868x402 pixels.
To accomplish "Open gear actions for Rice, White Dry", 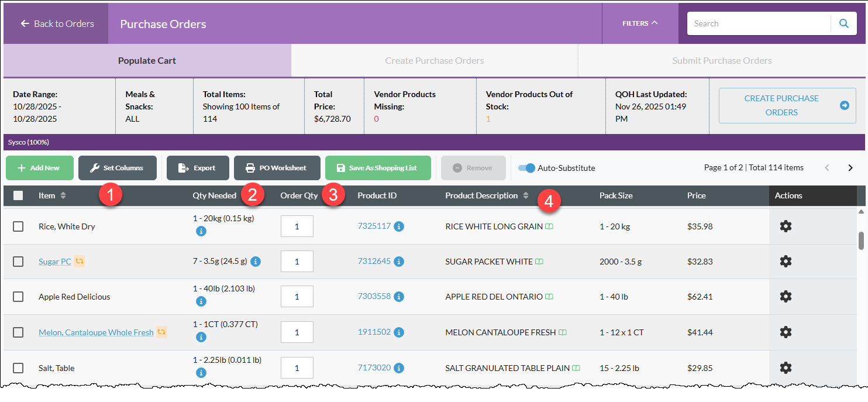I will (x=786, y=226).
